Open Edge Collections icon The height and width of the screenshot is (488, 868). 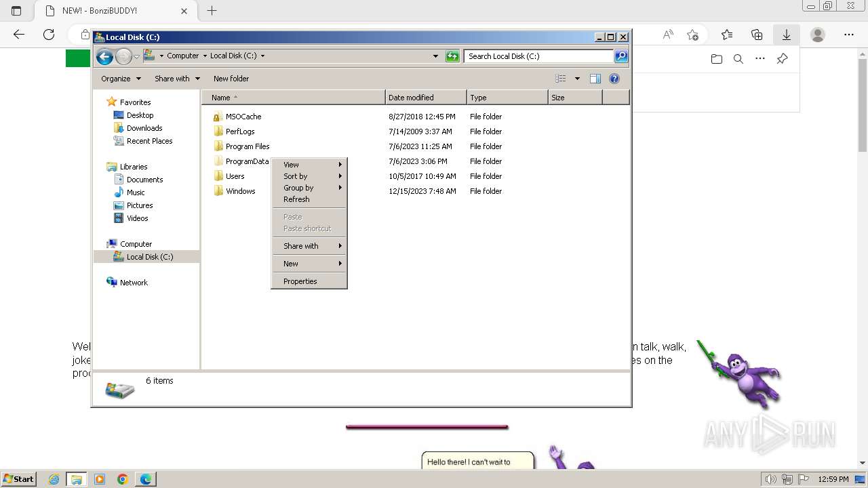[x=757, y=35]
